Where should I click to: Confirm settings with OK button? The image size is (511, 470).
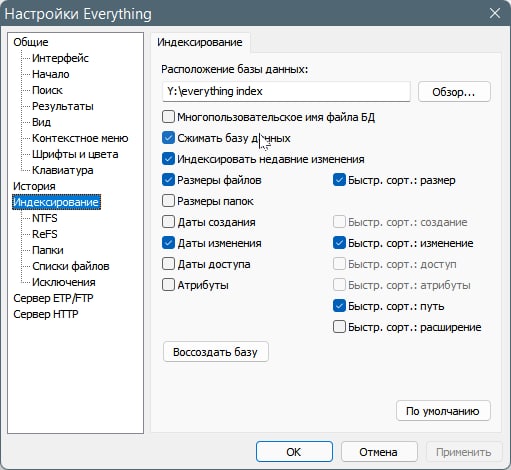click(294, 452)
